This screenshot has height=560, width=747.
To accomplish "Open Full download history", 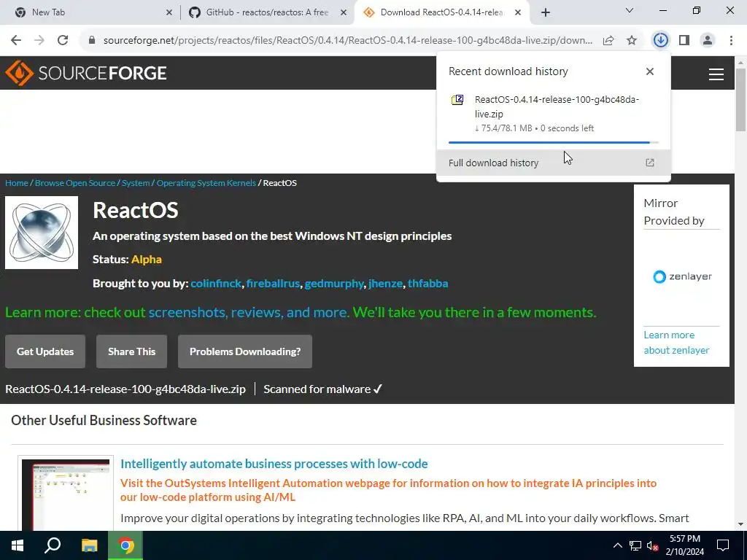I will click(x=554, y=163).
